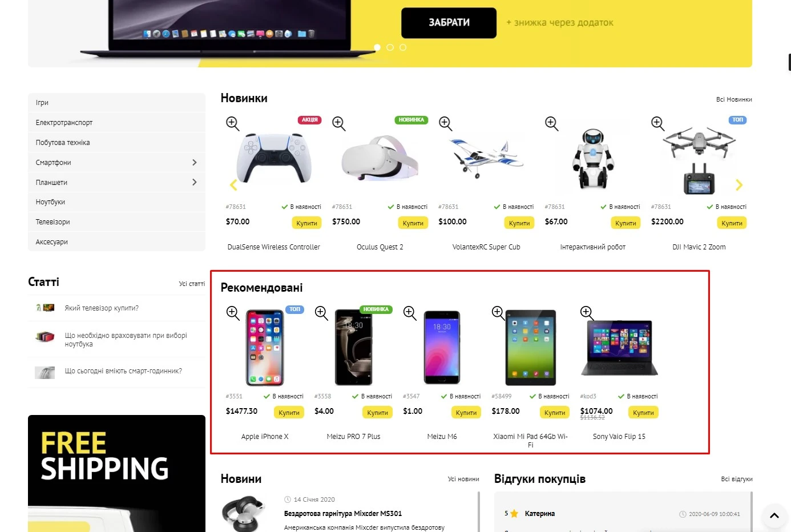This screenshot has height=532, width=791.
Task: Open the Всі Новинки link
Action: (734, 99)
